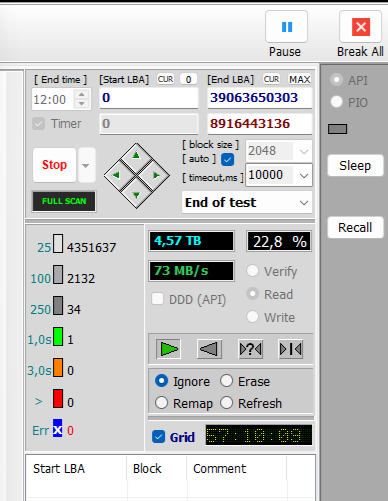Select the Verify radio button
Viewport: 388px width, 501px height.
[x=252, y=271]
